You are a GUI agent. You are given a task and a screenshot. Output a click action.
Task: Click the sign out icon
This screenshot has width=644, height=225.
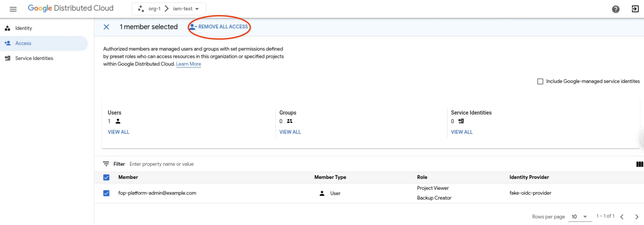(635, 9)
